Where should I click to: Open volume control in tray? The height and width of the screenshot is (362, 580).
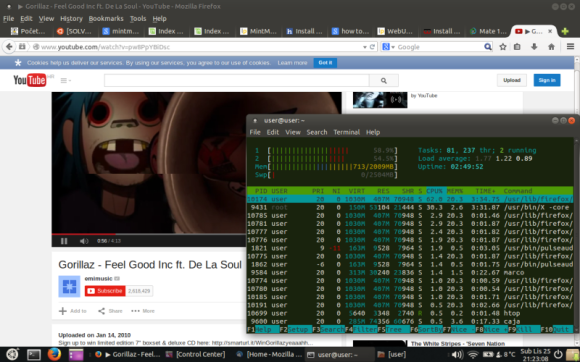tap(456, 355)
